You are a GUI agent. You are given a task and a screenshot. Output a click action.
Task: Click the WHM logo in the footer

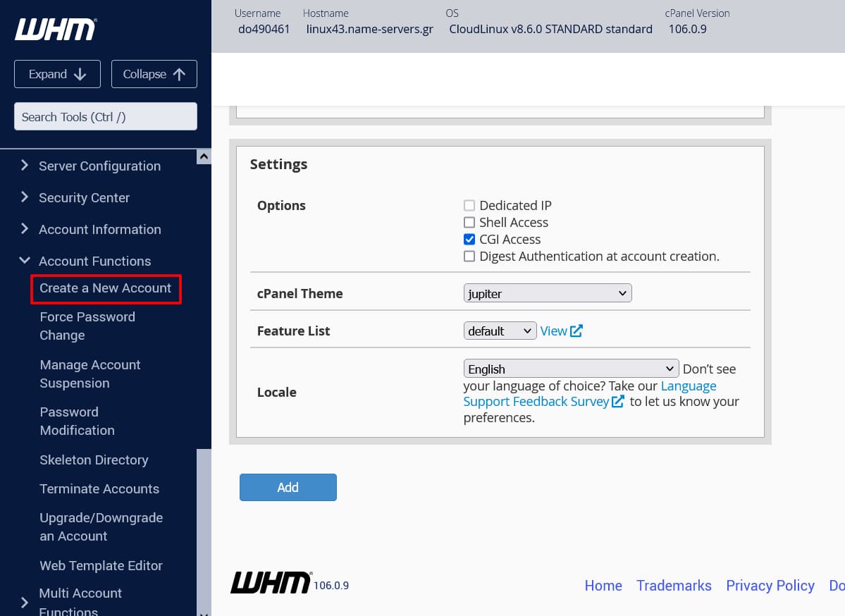271,583
